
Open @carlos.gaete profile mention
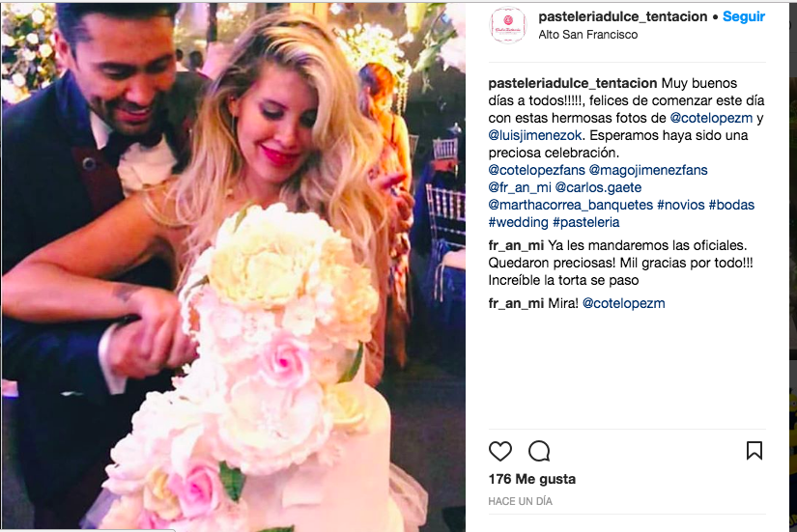[598, 187]
